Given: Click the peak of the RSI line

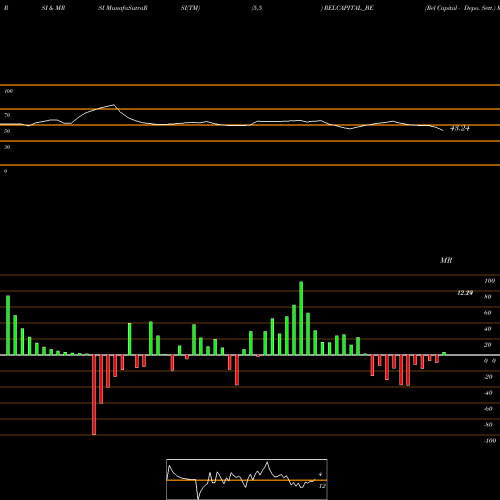Looking at the screenshot, I should (x=114, y=105).
